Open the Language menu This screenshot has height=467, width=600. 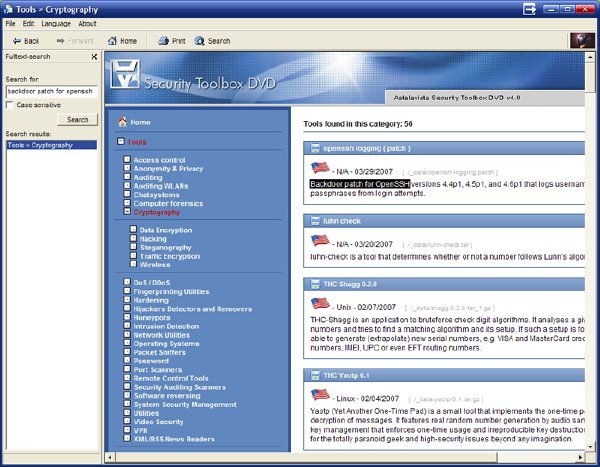click(x=56, y=23)
